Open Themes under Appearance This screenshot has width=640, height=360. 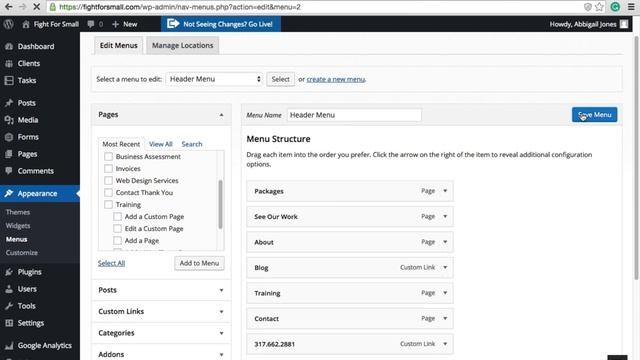(x=18, y=212)
